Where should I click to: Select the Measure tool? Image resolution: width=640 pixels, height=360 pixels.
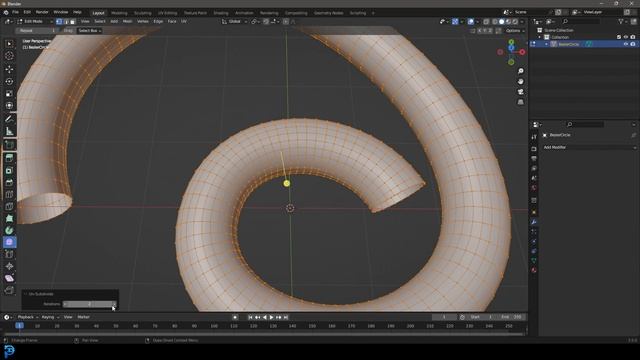pos(9,131)
